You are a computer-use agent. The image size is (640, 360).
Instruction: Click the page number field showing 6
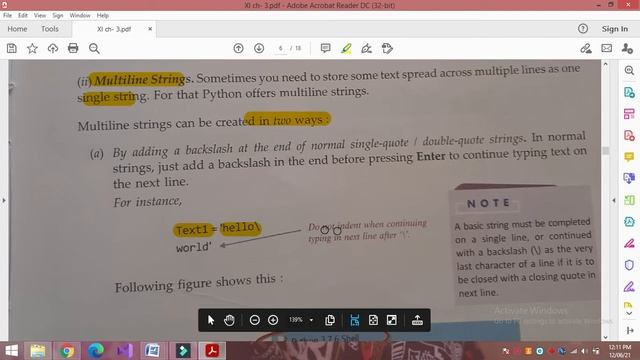click(280, 49)
